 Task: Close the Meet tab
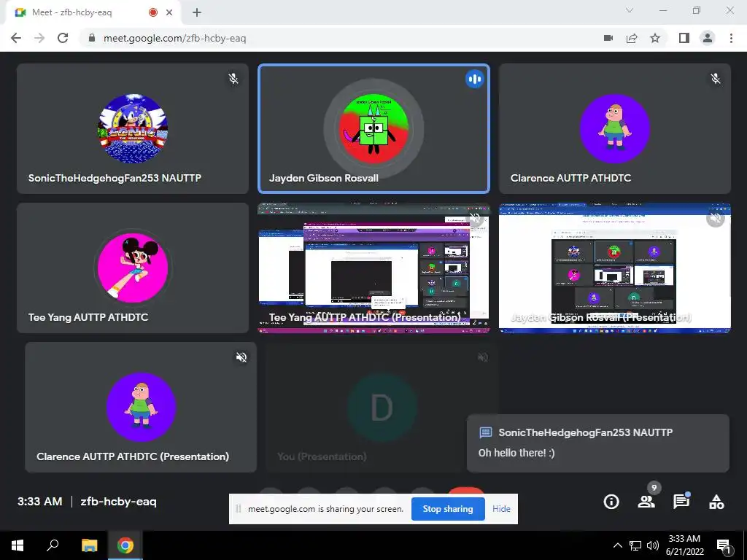point(169,12)
